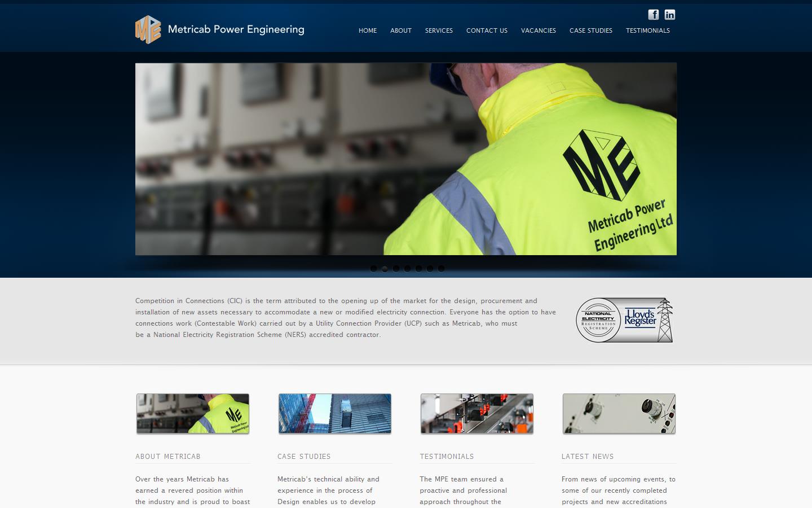Screen dimensions: 812x508
Task: Click the hero banner slideshow image
Action: click(405, 159)
